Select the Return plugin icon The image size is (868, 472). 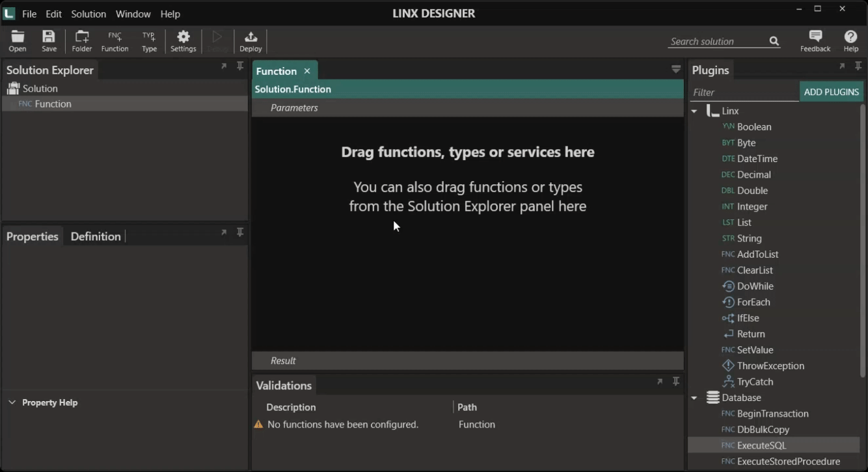point(728,334)
